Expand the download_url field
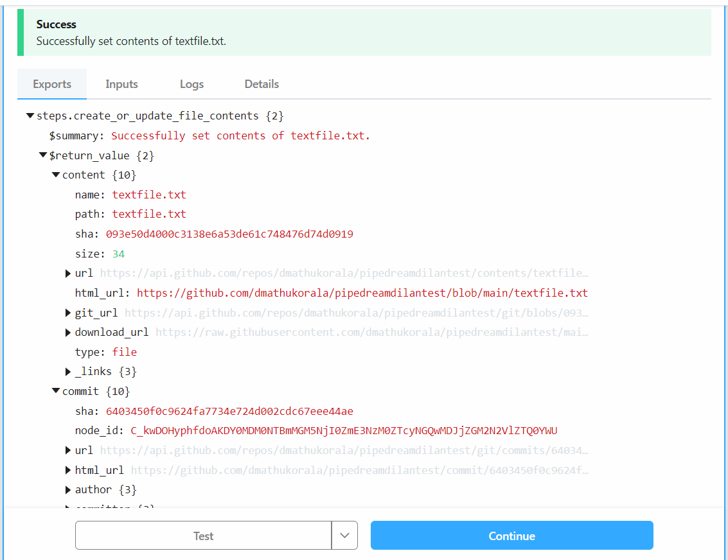 (x=68, y=332)
